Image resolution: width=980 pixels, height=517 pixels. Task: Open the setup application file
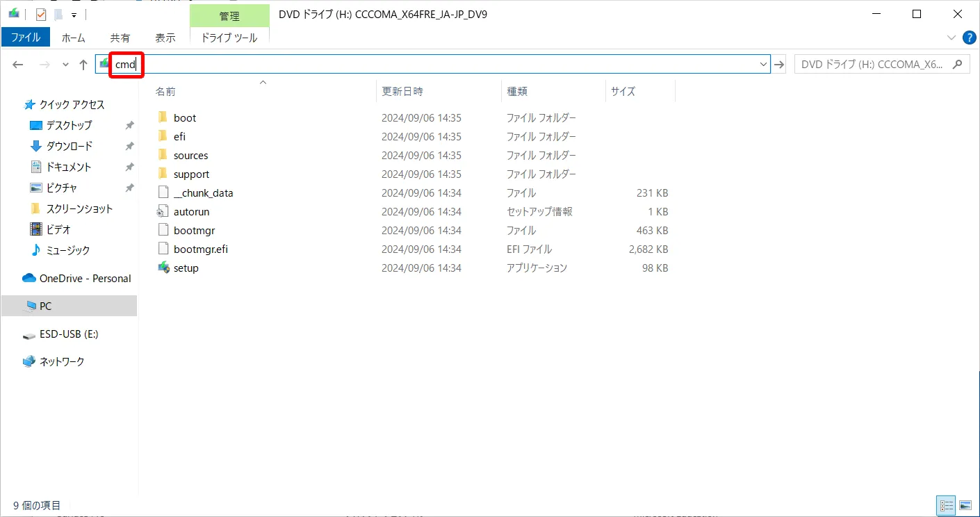click(x=186, y=268)
